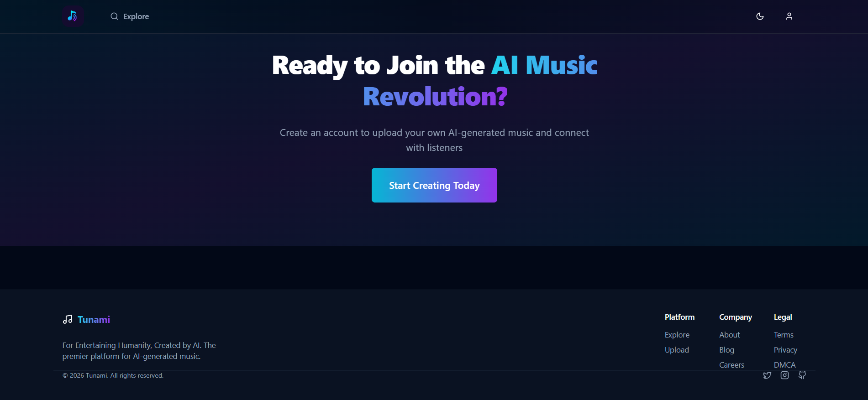The width and height of the screenshot is (868, 400).
Task: Open the Instagram icon in footer
Action: tap(784, 375)
